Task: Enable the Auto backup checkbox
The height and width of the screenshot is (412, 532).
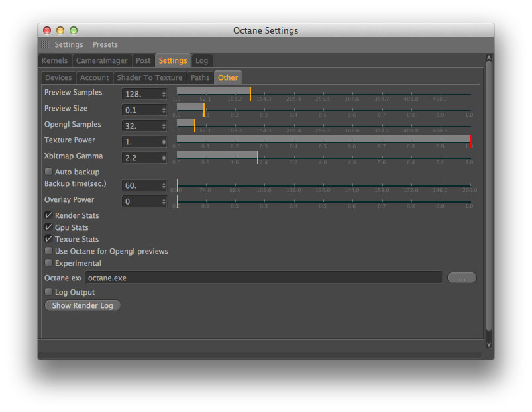Action: click(x=48, y=172)
